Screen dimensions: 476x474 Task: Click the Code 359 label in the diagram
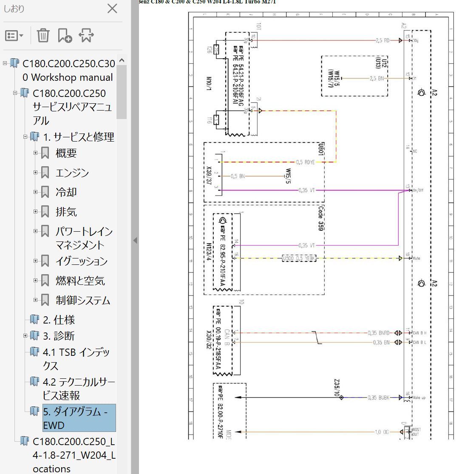coord(321,219)
